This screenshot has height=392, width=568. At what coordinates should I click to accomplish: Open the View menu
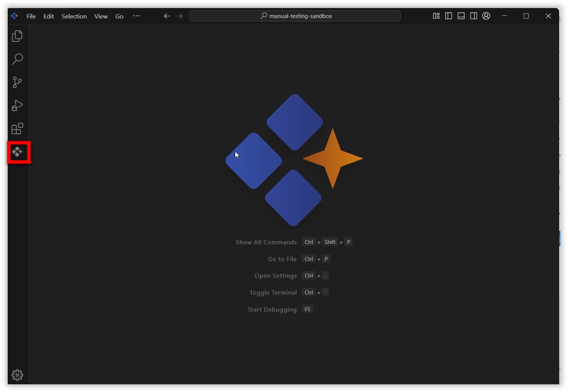(101, 16)
